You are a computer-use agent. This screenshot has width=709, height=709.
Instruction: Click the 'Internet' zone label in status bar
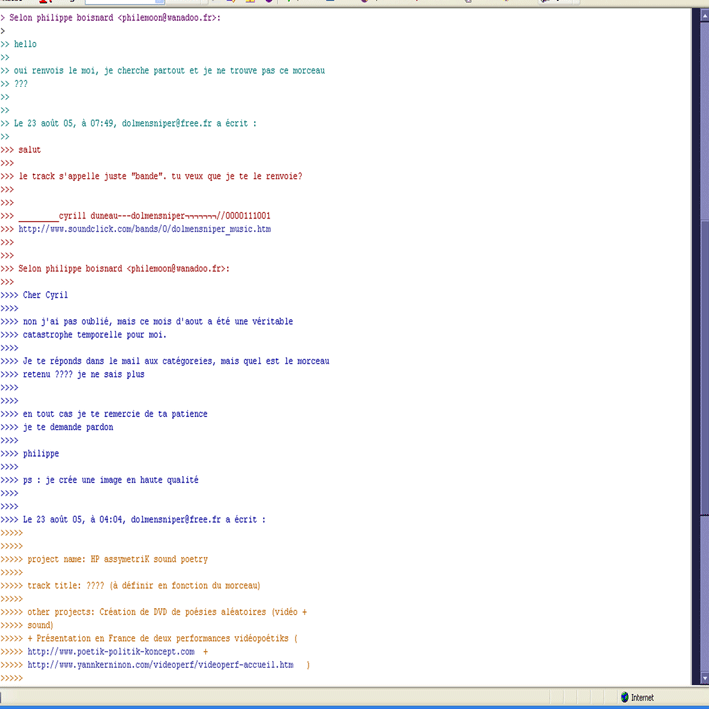(643, 697)
